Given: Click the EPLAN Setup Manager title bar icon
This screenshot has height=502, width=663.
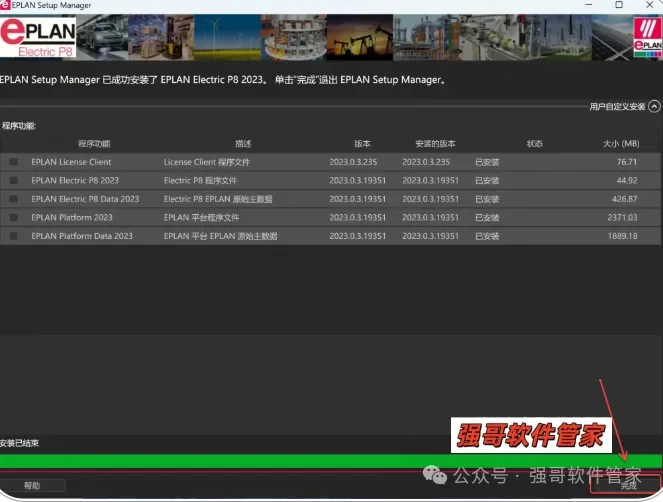Looking at the screenshot, I should (x=5, y=5).
